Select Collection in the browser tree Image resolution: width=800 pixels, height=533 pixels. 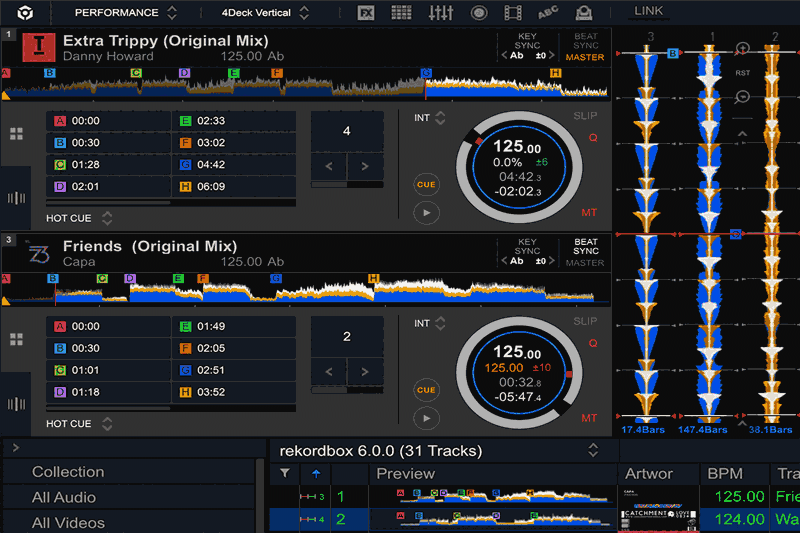pos(68,472)
